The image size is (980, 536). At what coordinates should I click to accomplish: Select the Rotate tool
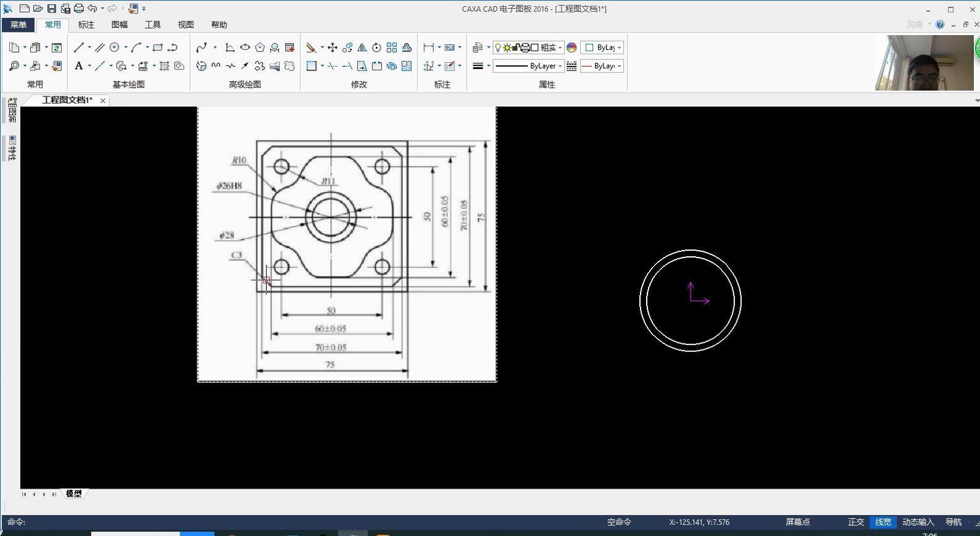377,48
